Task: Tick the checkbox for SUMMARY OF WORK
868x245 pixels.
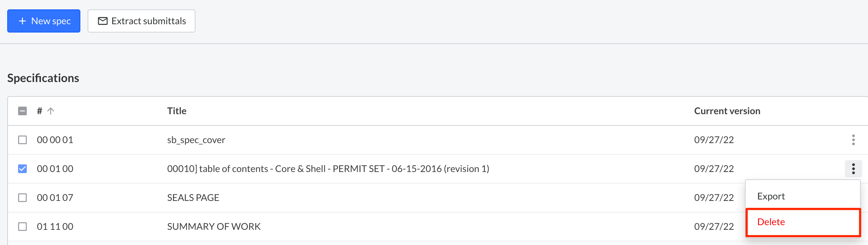Action: (22, 227)
